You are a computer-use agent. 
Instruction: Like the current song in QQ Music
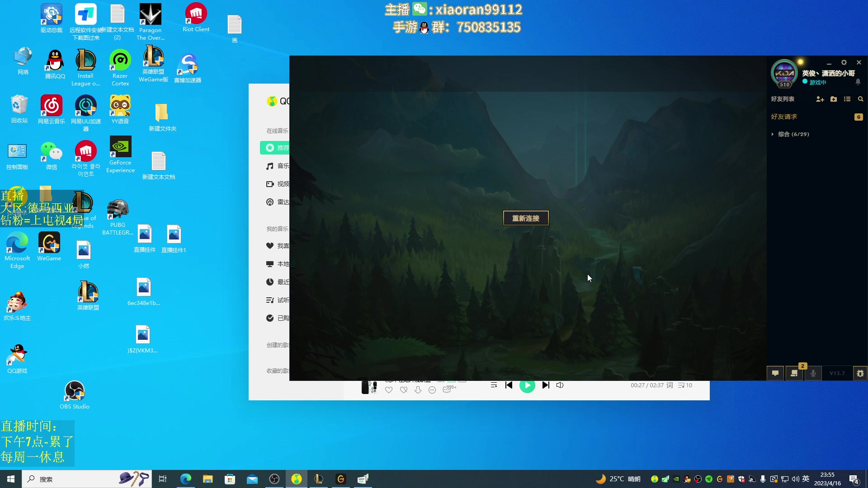[389, 390]
